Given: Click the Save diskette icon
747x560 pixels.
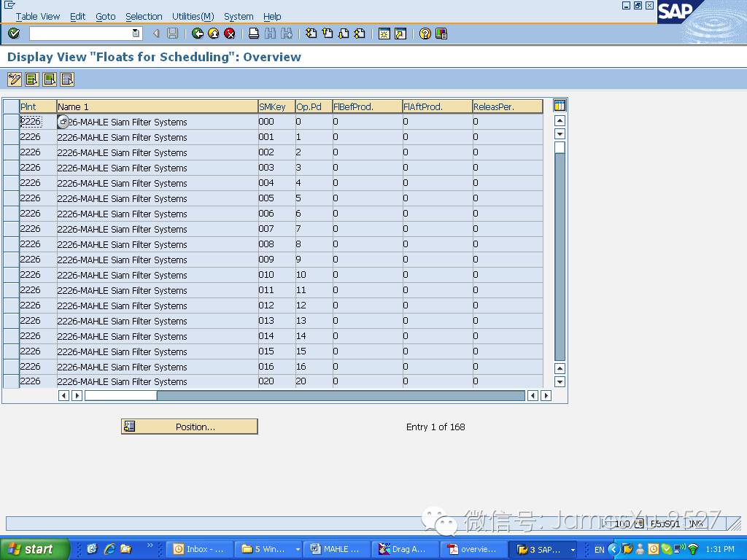Looking at the screenshot, I should pos(172,34).
